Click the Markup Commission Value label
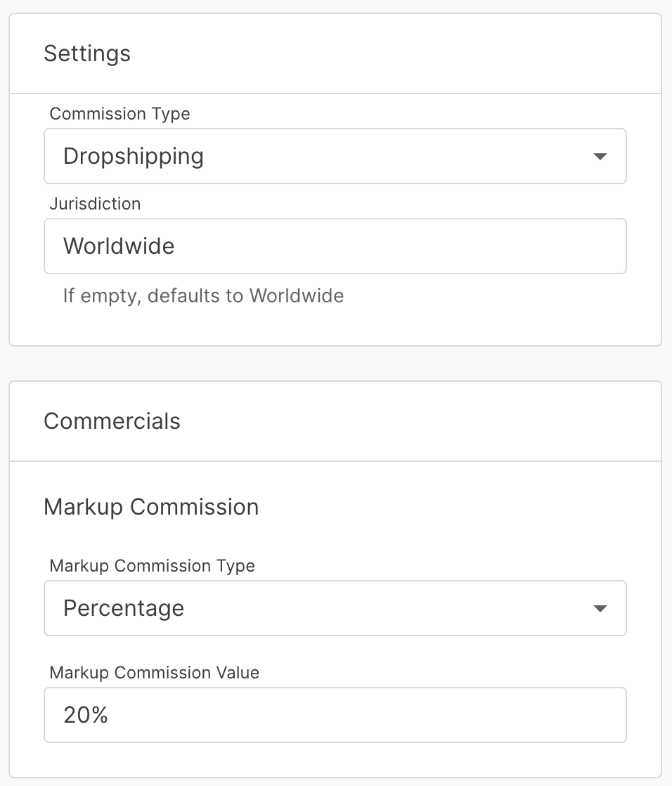The width and height of the screenshot is (672, 786). click(154, 673)
